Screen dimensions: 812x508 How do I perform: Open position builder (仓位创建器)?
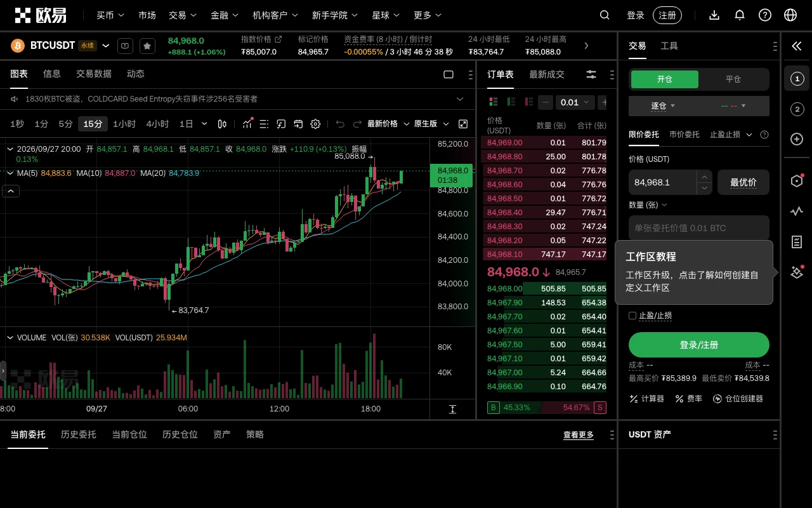[738, 399]
